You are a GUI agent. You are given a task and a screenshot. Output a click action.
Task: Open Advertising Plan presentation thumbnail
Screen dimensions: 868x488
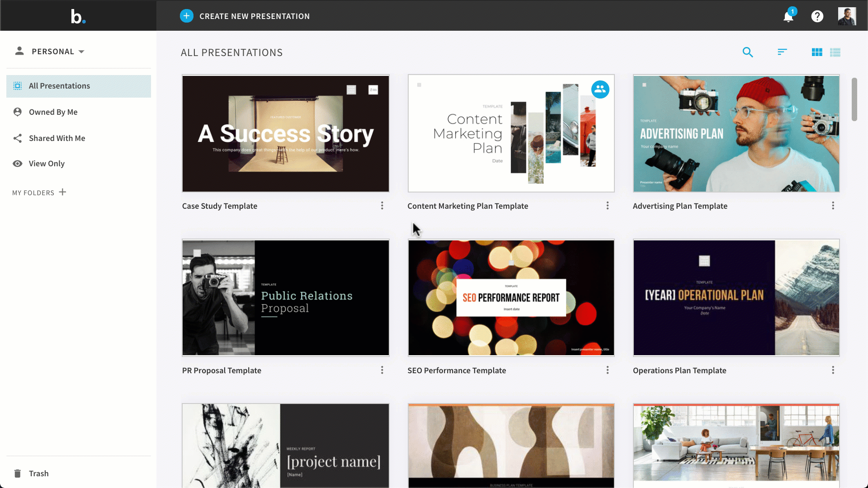736,133
